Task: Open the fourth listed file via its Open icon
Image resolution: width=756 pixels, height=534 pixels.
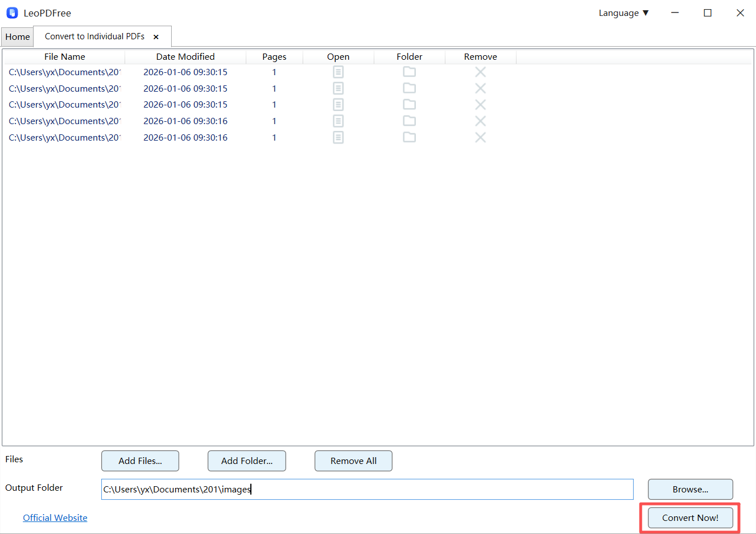Action: point(338,121)
